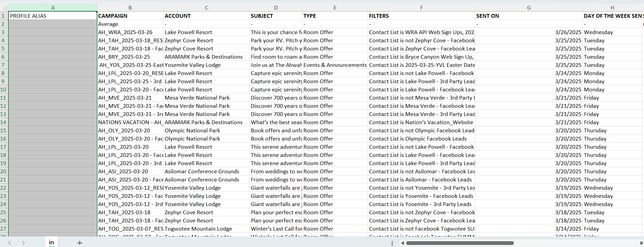Click 'Contact List is Asilomar - Facebook Leads' cell

pyautogui.click(x=421, y=179)
